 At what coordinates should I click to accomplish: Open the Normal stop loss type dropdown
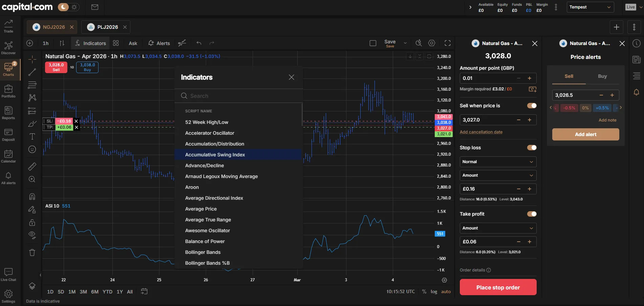pyautogui.click(x=498, y=162)
